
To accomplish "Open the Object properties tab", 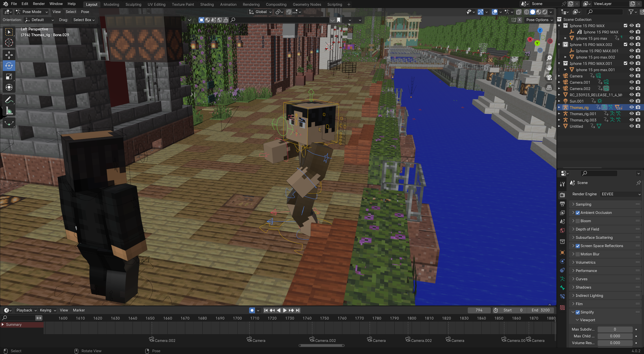I will (x=562, y=252).
